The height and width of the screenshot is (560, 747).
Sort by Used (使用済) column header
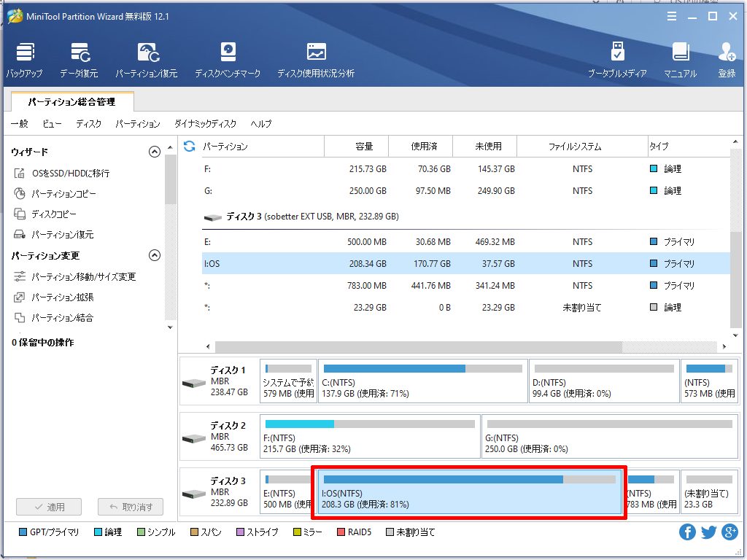[421, 146]
